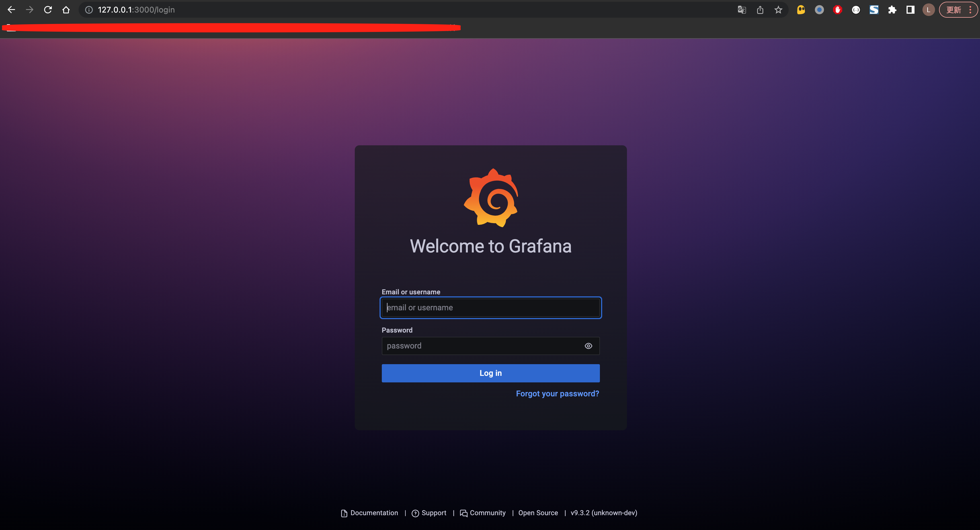The height and width of the screenshot is (530, 980).
Task: Click the Grafana logo
Action: [x=491, y=197]
